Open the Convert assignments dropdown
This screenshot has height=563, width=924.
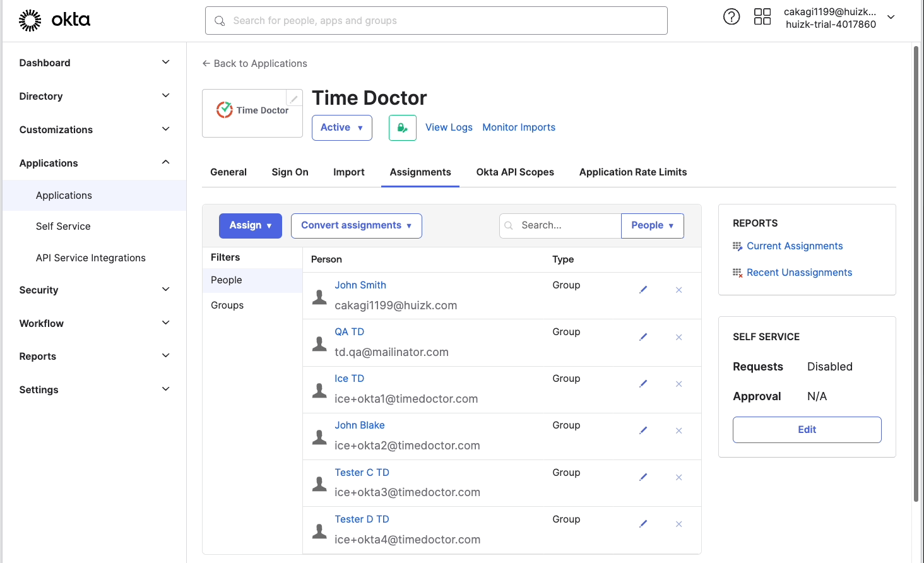(x=357, y=226)
